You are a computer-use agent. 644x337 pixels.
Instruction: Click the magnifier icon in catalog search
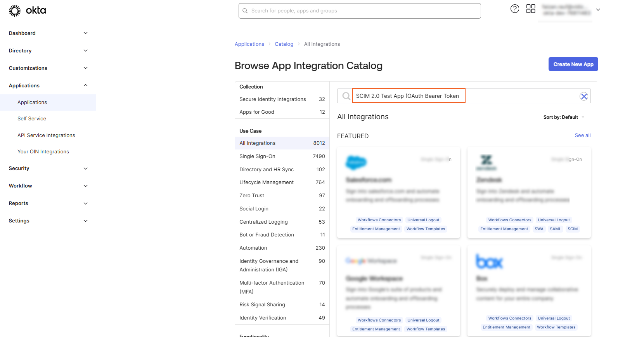click(346, 96)
